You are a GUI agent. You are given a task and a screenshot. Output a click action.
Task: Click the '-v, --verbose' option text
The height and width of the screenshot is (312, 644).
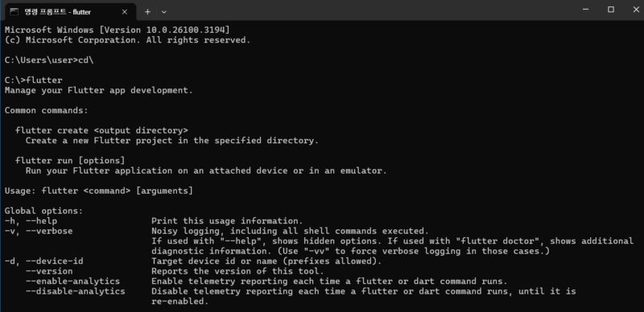[x=39, y=231]
